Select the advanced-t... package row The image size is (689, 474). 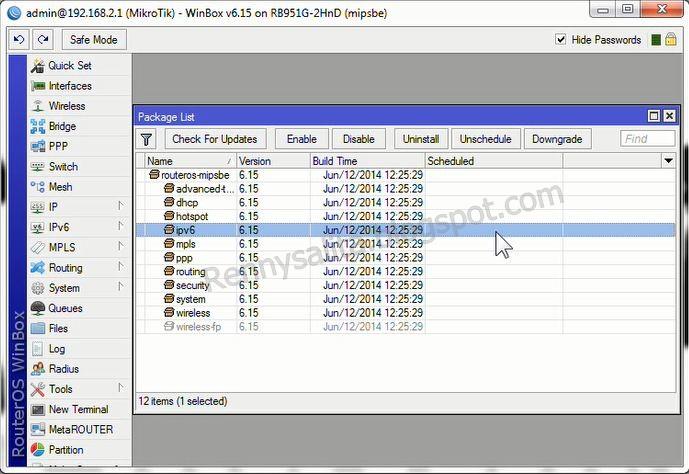(405, 188)
